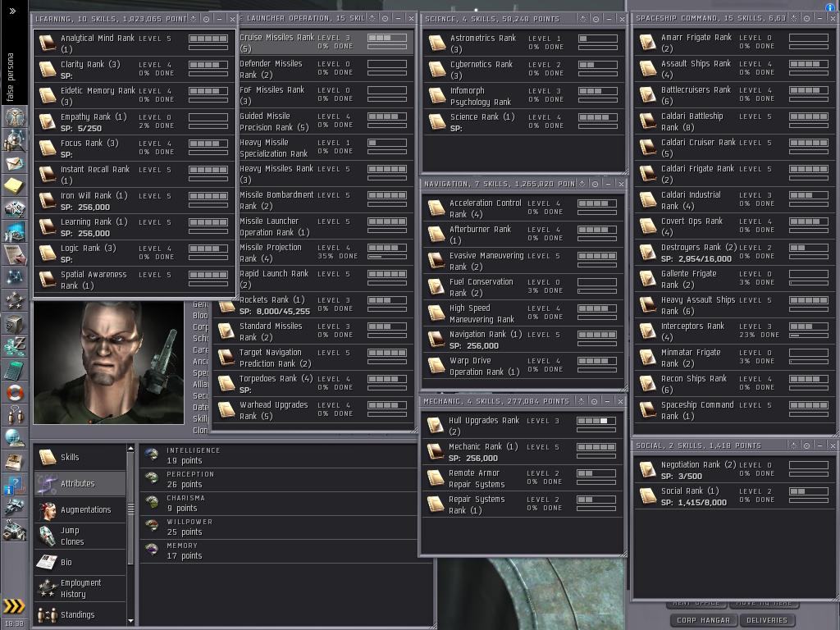
Task: Toggle star-shaped header icon of Mechanic window
Action: pyautogui.click(x=582, y=401)
